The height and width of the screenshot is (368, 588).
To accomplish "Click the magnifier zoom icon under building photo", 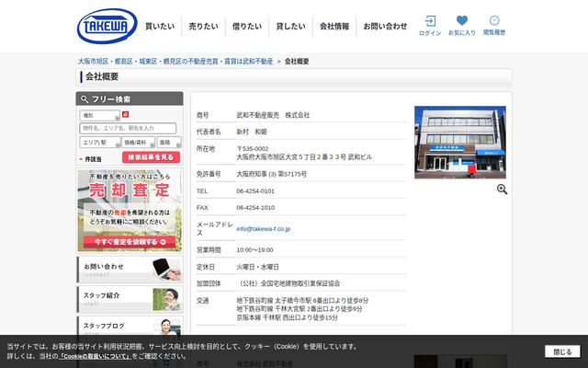I will (x=502, y=190).
